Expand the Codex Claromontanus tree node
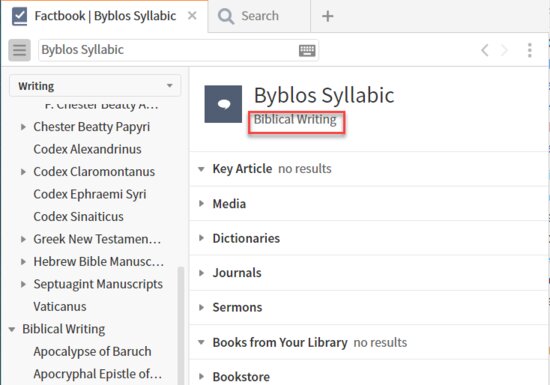 23,172
